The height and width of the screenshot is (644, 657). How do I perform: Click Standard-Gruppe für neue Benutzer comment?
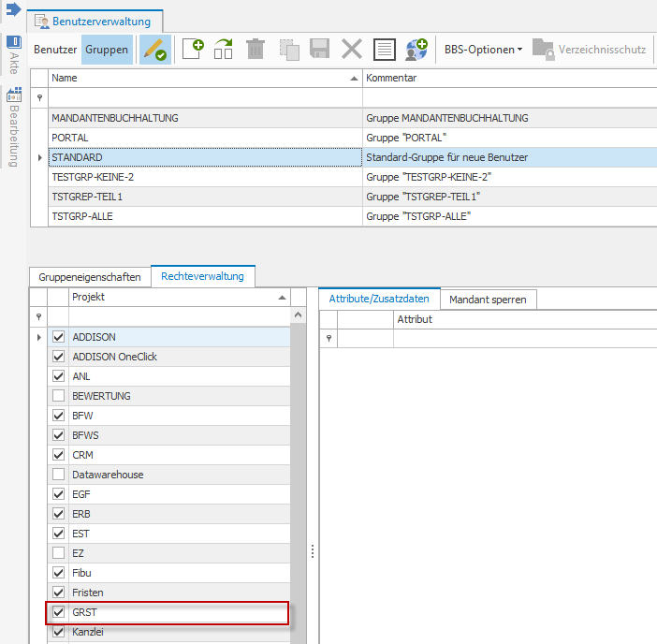coord(446,157)
